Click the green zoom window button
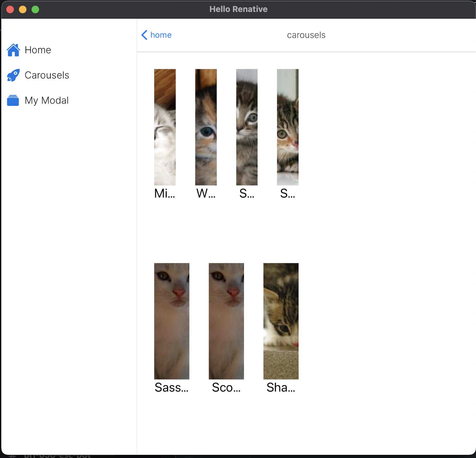The width and height of the screenshot is (476, 458). pyautogui.click(x=35, y=9)
